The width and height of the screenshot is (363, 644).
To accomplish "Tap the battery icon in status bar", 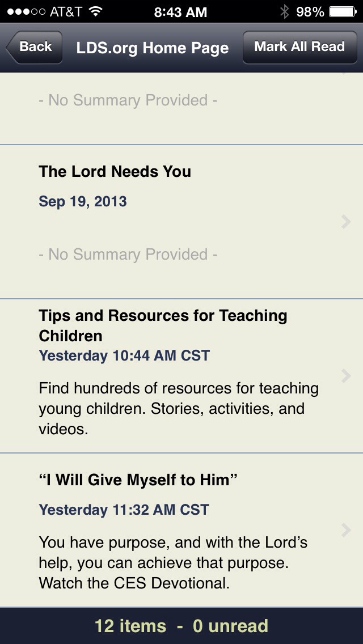I will click(x=343, y=11).
